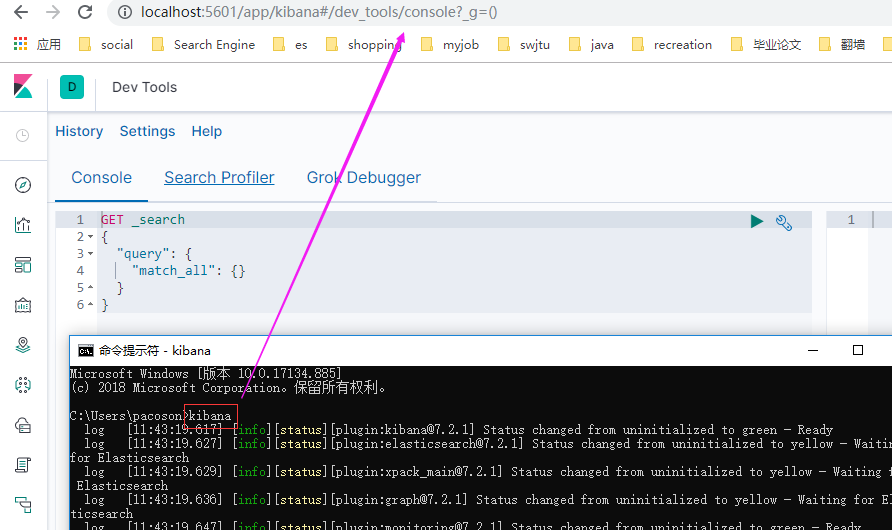Open the wrench request options icon

(x=784, y=222)
